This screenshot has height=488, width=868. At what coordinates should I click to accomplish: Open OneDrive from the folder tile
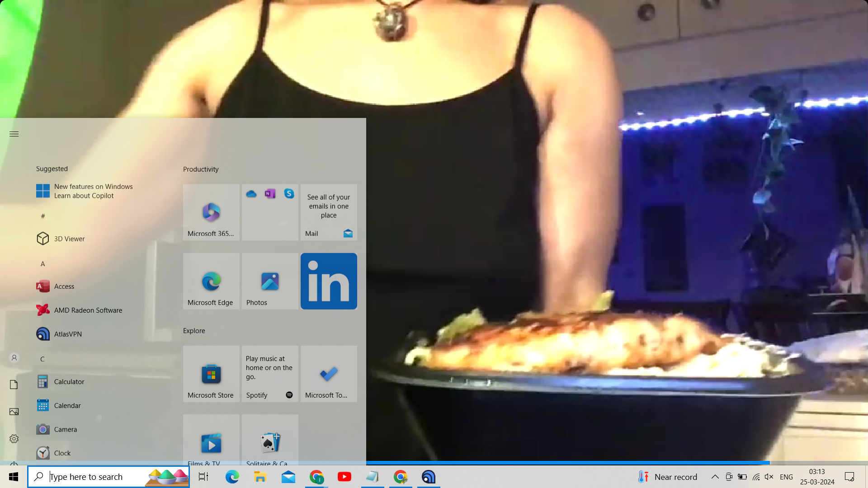[x=251, y=194]
